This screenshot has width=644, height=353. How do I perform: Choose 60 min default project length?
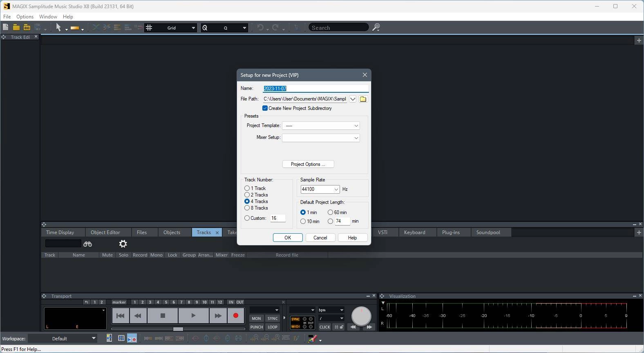[x=330, y=212]
